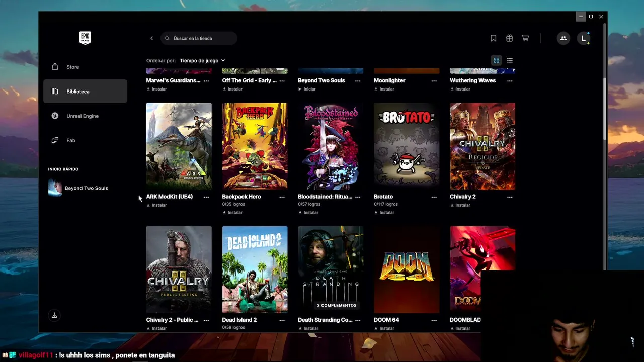Open the gift redeem icon

[509, 38]
